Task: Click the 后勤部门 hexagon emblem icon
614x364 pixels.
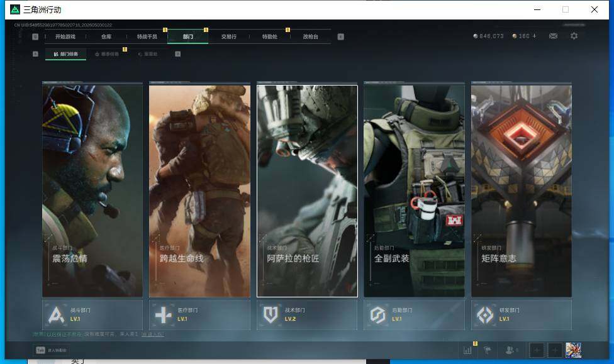Action: pos(378,315)
